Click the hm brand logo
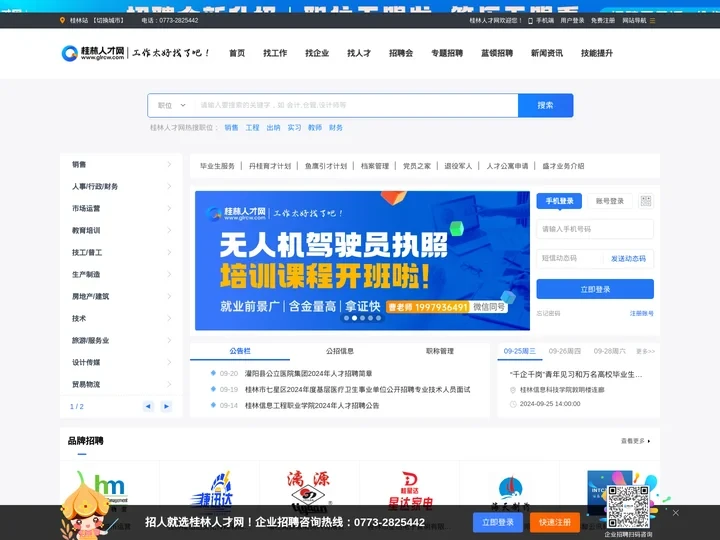The image size is (720, 540). (x=108, y=488)
